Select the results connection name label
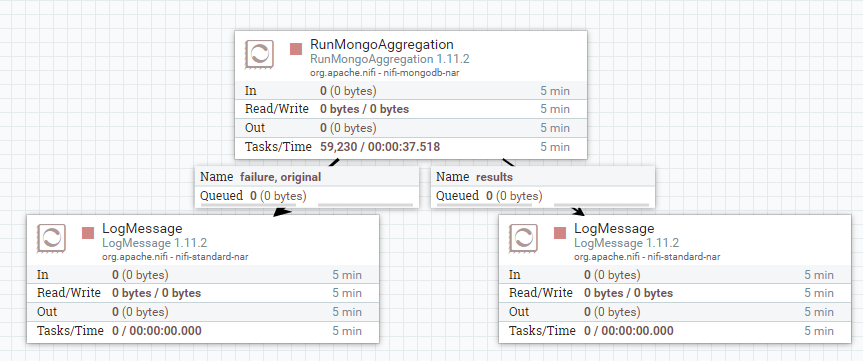The width and height of the screenshot is (863, 361). (494, 177)
